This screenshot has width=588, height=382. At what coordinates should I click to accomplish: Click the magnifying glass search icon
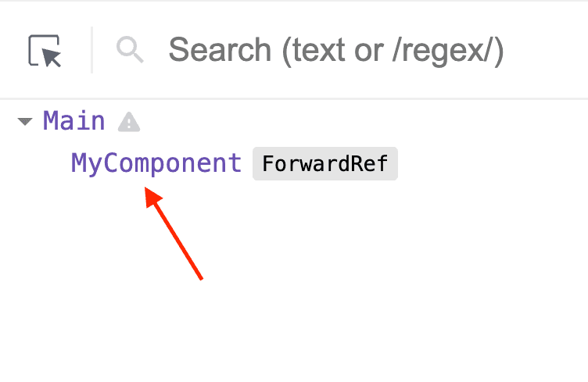pyautogui.click(x=130, y=50)
